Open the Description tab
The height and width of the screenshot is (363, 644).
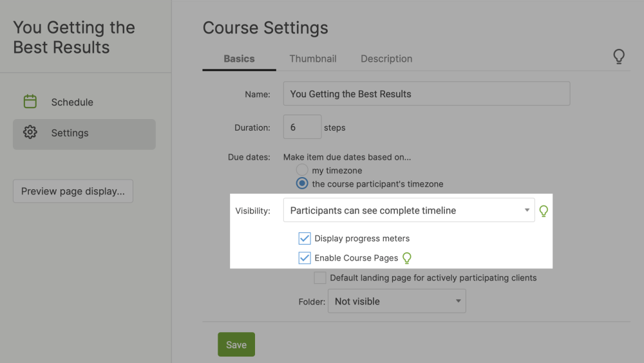(386, 59)
